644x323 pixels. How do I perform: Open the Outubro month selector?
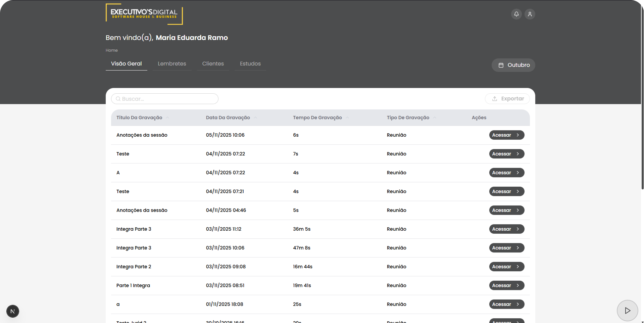[x=513, y=65]
